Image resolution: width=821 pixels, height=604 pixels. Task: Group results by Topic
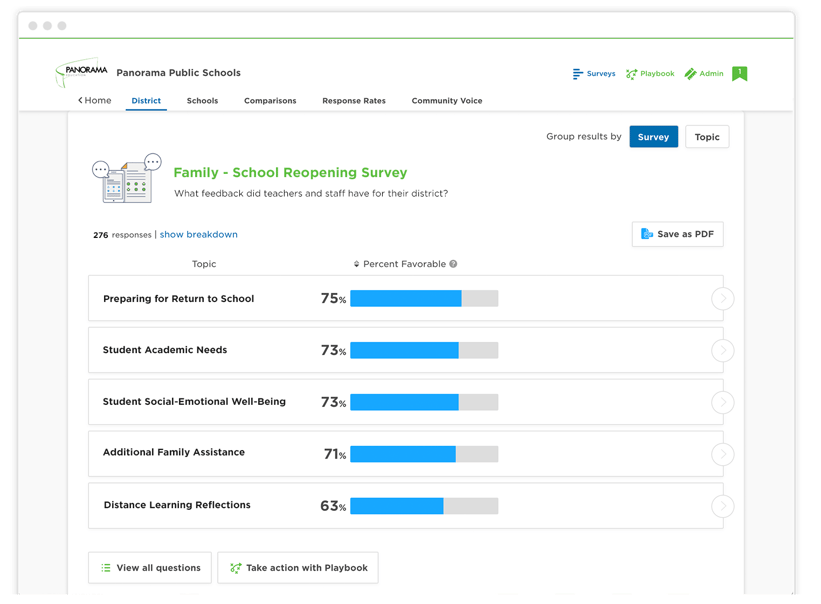(x=707, y=137)
